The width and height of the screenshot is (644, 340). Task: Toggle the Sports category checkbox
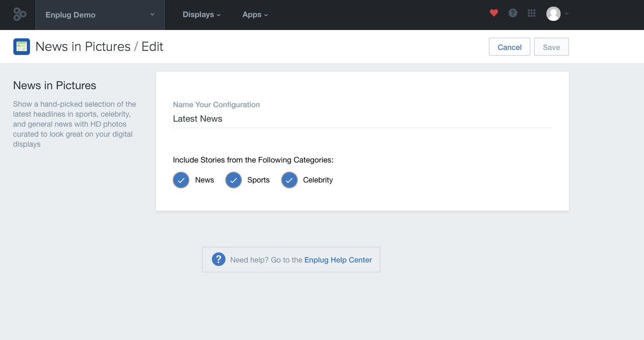[234, 180]
